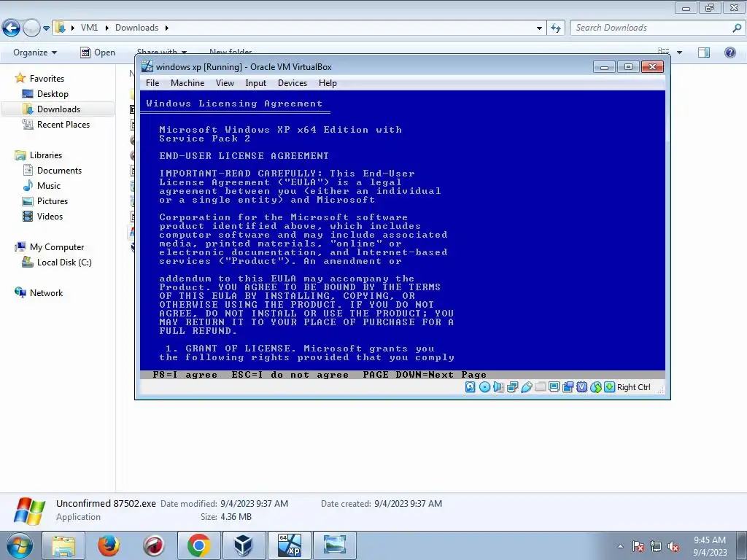Open the VirtualBox Help menu
Image resolution: width=747 pixels, height=560 pixels.
point(328,83)
